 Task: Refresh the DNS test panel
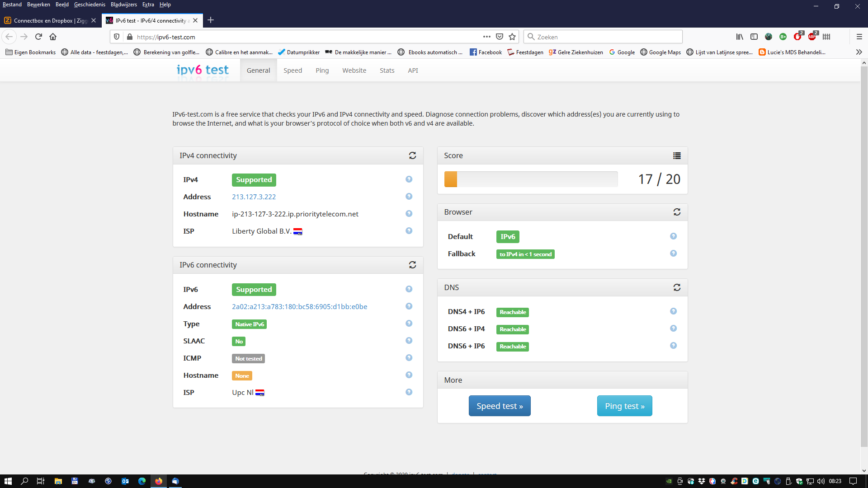(x=677, y=287)
